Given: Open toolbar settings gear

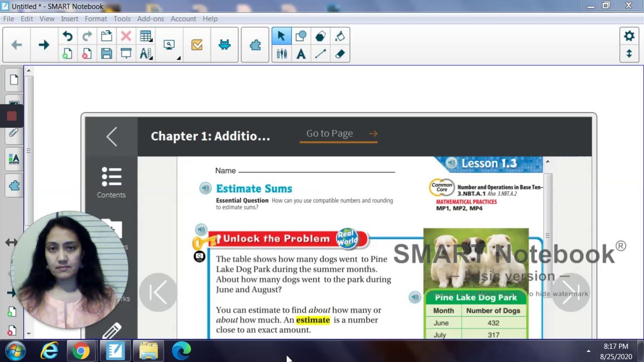Looking at the screenshot, I should [x=629, y=36].
